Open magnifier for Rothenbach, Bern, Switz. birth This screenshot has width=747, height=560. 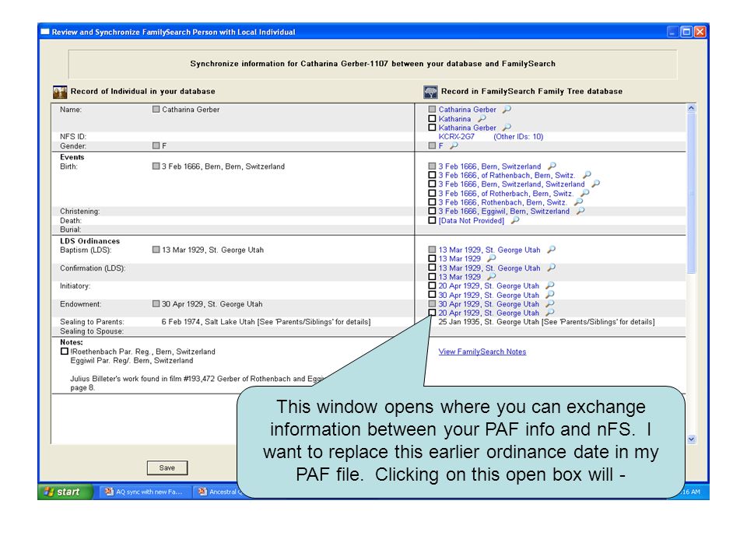point(578,202)
